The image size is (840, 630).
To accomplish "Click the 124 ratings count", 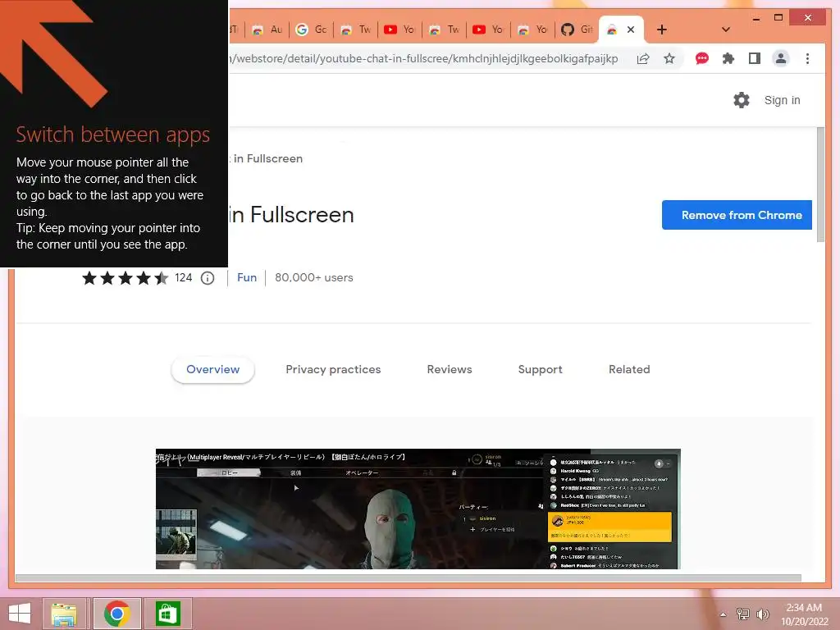I will point(183,277).
